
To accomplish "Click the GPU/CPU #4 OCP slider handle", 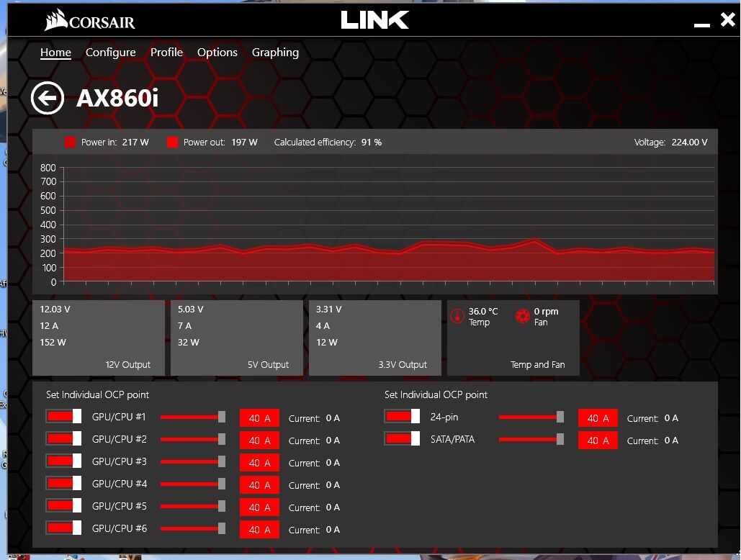I will pyautogui.click(x=222, y=484).
